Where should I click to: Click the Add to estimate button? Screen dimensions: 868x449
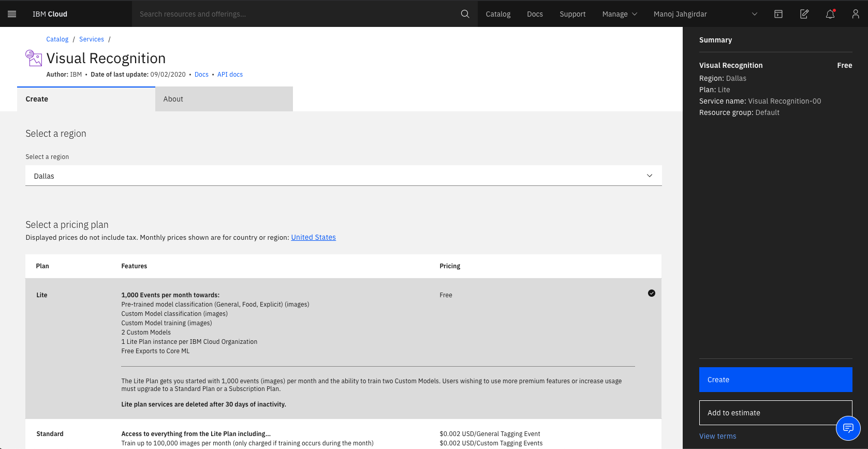[x=775, y=413]
